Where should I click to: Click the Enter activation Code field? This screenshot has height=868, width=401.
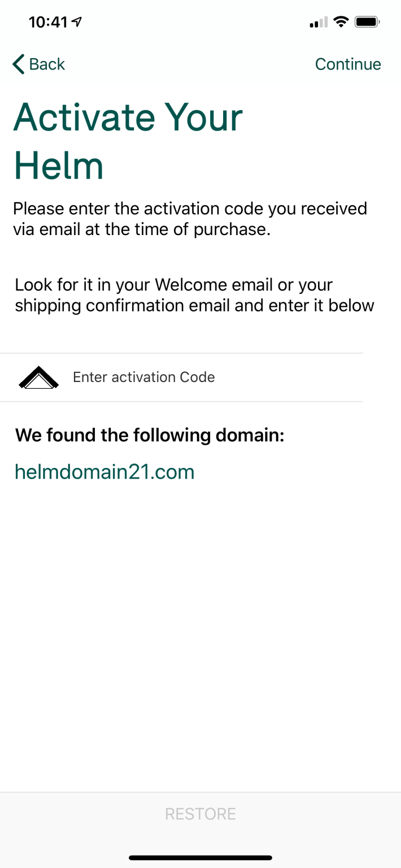[143, 377]
